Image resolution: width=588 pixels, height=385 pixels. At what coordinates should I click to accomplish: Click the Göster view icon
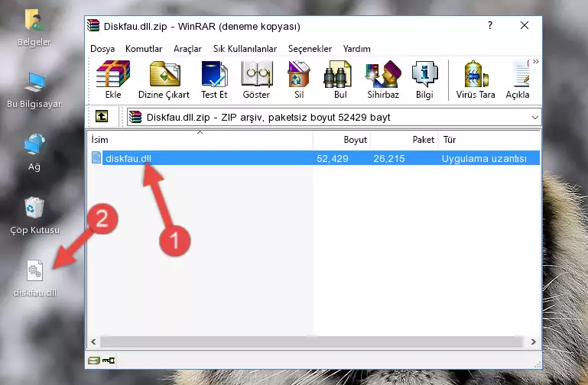pos(256,79)
